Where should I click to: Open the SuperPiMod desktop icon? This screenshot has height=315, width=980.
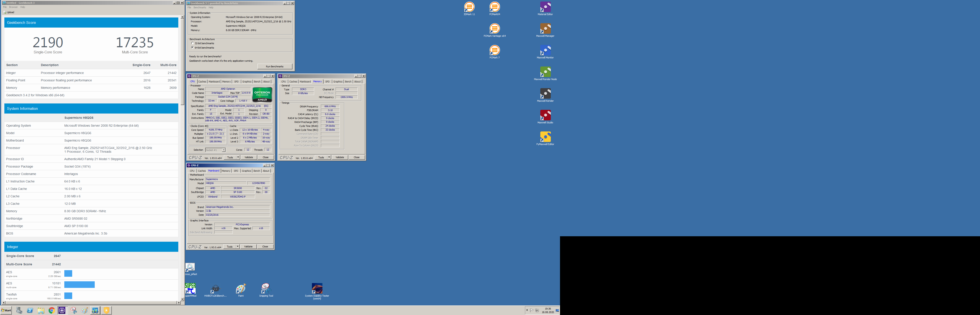[190, 290]
